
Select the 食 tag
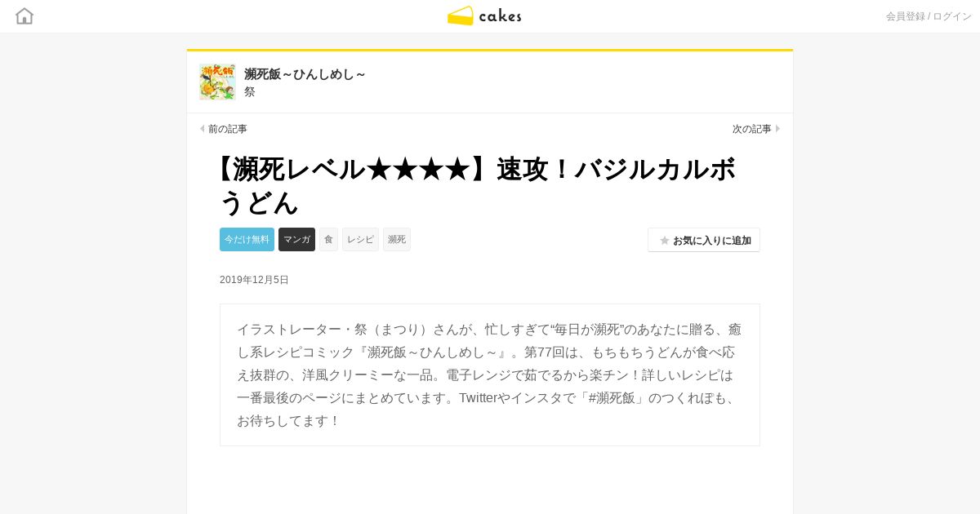click(328, 239)
